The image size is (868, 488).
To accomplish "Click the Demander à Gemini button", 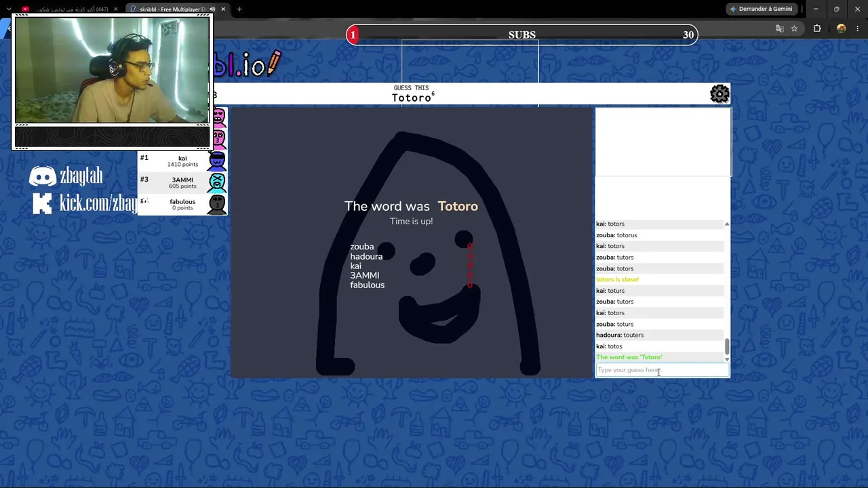I will (x=760, y=9).
